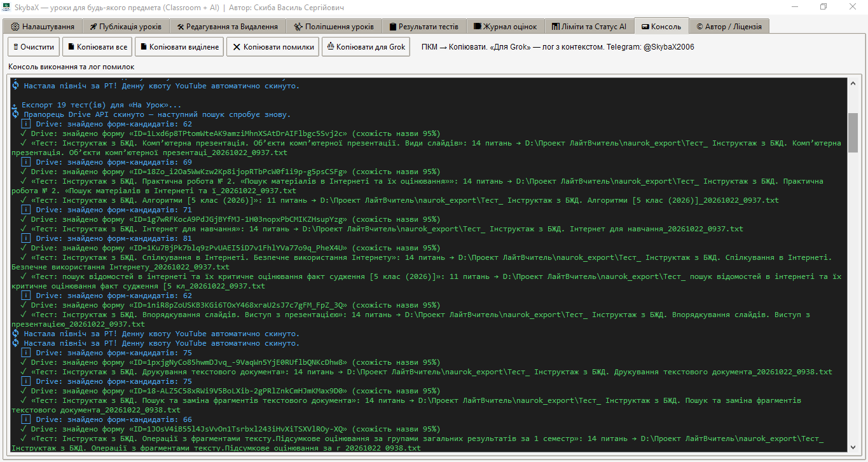Open the Журнал оцінок tab

point(506,27)
